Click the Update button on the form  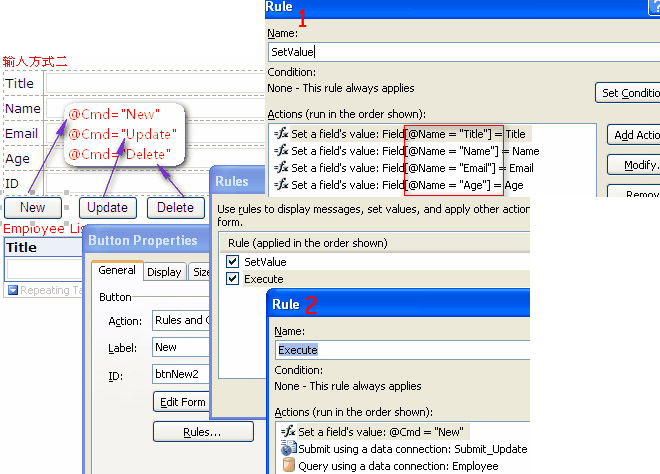[108, 208]
